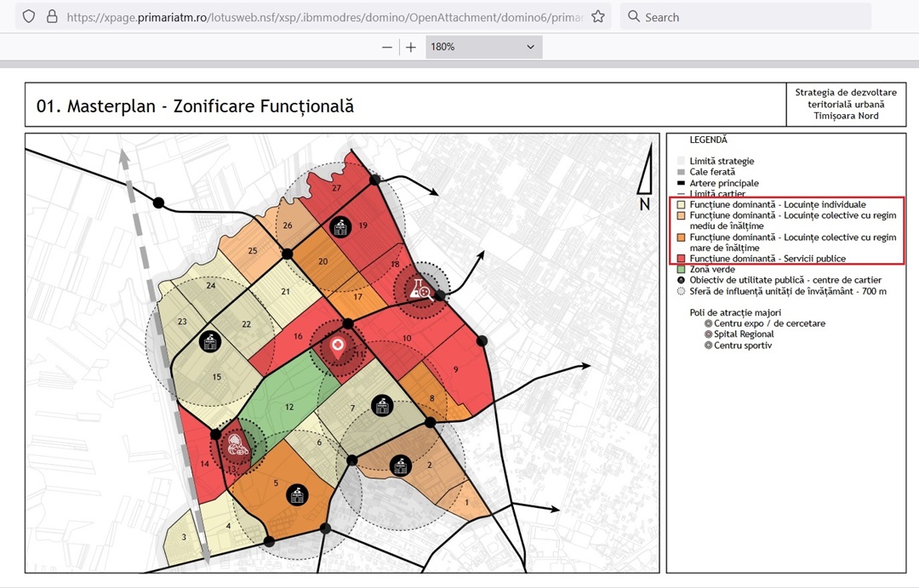Click zone number 17 on the map

click(x=358, y=297)
